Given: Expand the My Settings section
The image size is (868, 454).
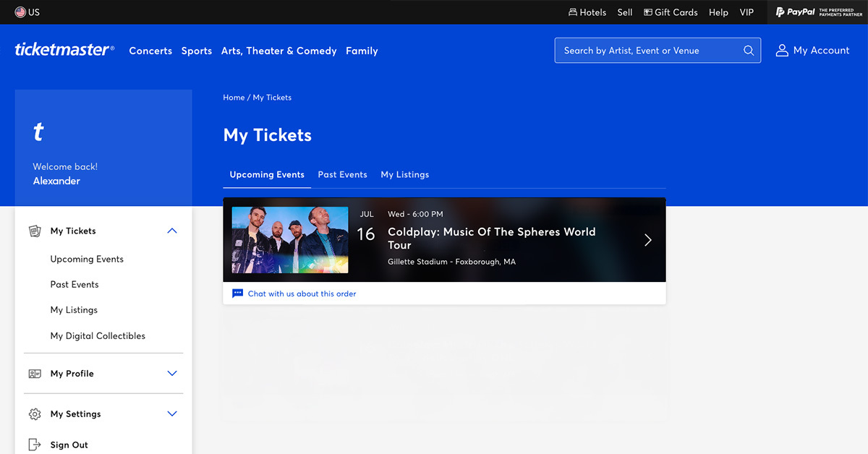Looking at the screenshot, I should click(x=172, y=414).
